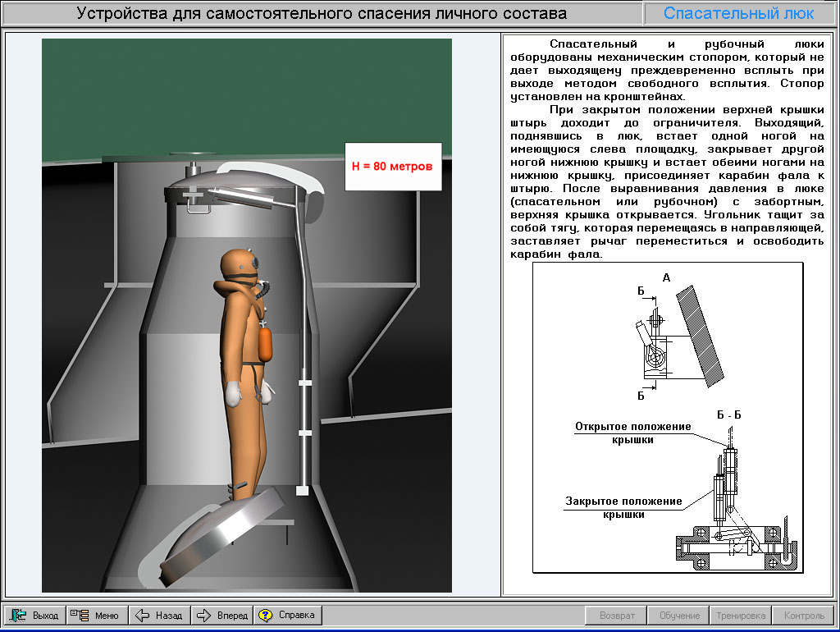The height and width of the screenshot is (632, 840).
Task: Click the page heading Устройства для самостоятельного спасения
Action: (x=322, y=13)
